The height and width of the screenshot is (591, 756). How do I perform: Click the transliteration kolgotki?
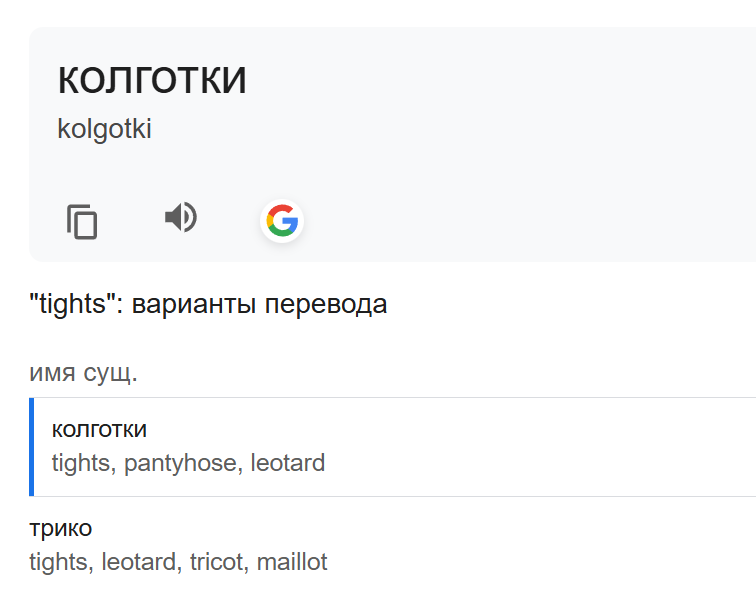pyautogui.click(x=104, y=129)
